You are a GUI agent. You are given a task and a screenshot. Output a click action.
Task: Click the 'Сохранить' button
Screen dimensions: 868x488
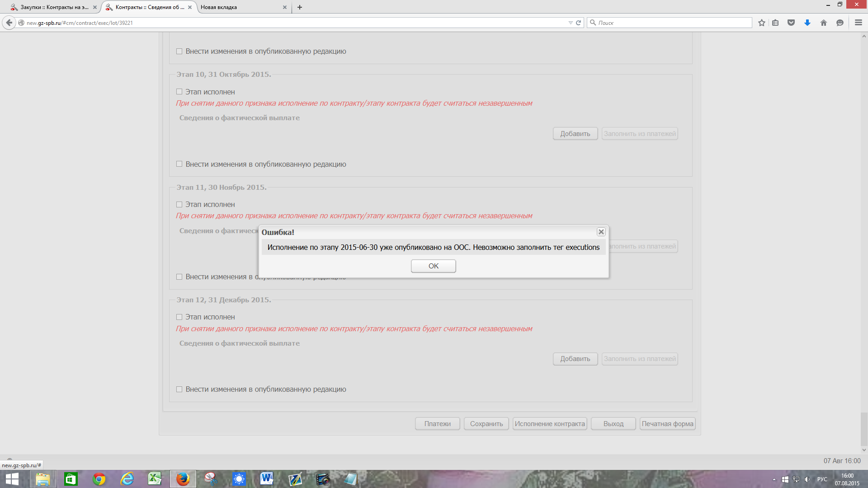[x=486, y=424]
